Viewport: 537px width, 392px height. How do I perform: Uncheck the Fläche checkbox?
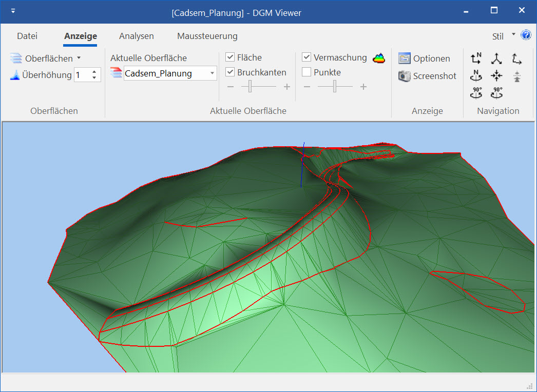tap(230, 57)
